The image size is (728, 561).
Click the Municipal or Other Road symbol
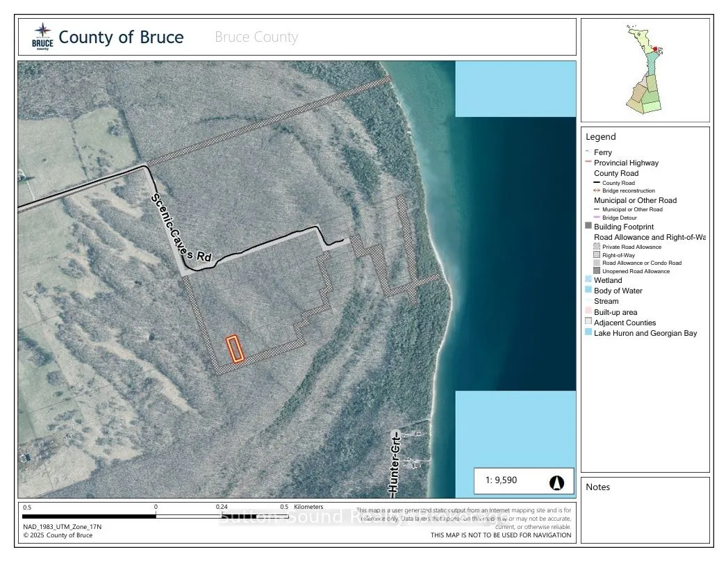pos(596,209)
